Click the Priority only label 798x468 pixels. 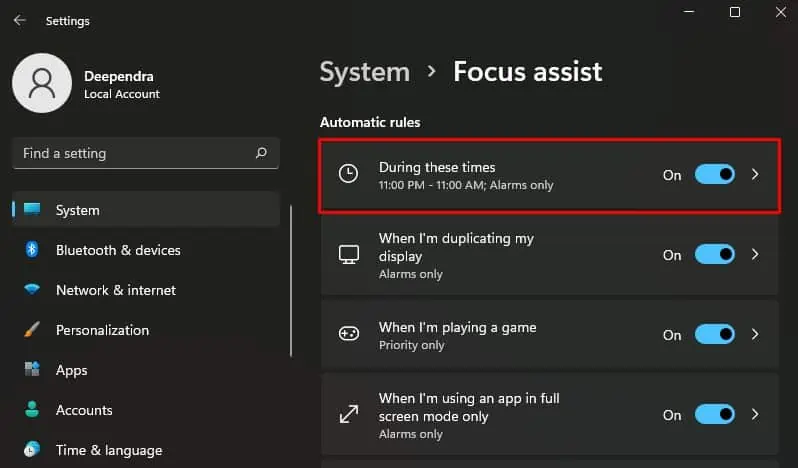pyautogui.click(x=411, y=345)
